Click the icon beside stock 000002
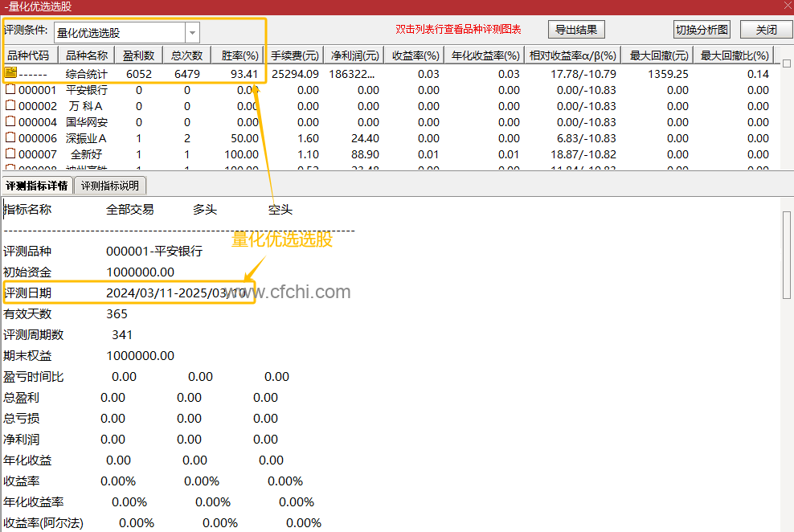This screenshot has height=532, width=794. point(10,106)
